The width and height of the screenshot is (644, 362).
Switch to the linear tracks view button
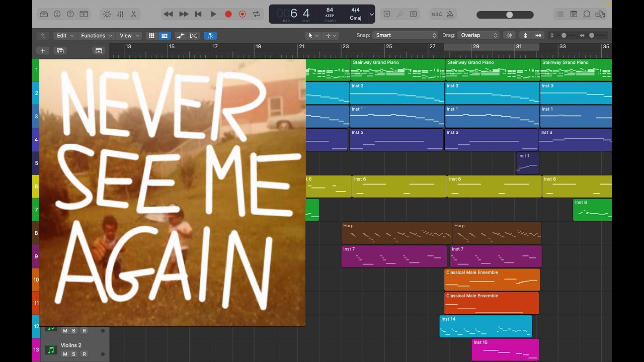pyautogui.click(x=165, y=36)
